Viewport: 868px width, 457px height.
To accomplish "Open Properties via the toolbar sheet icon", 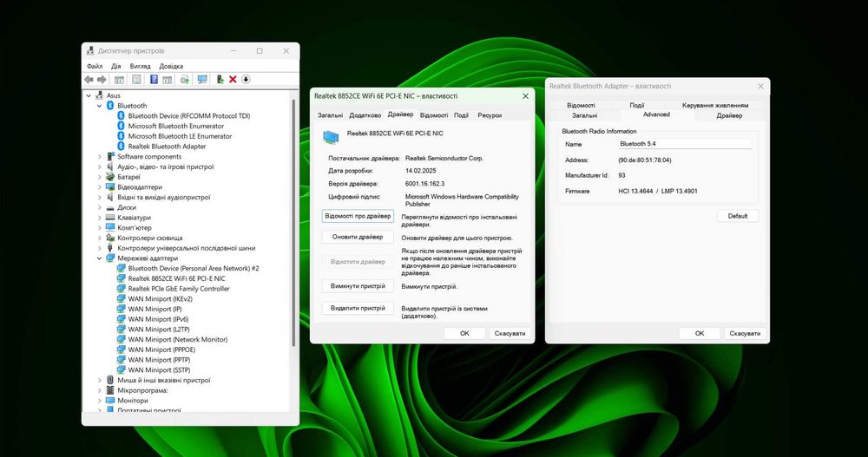I will click(x=137, y=80).
